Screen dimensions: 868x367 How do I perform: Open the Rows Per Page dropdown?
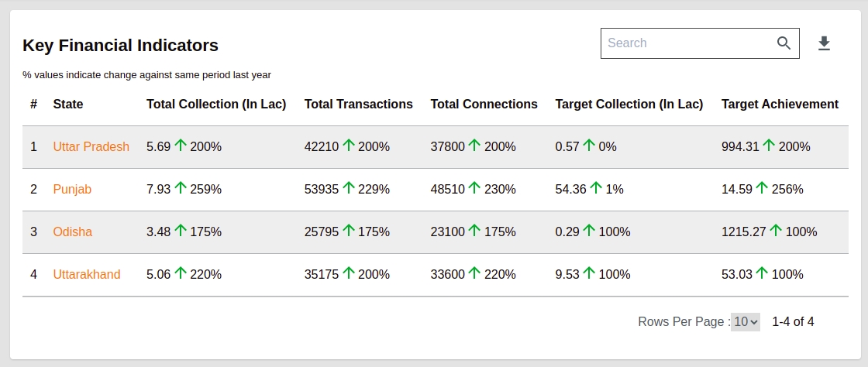pyautogui.click(x=746, y=321)
